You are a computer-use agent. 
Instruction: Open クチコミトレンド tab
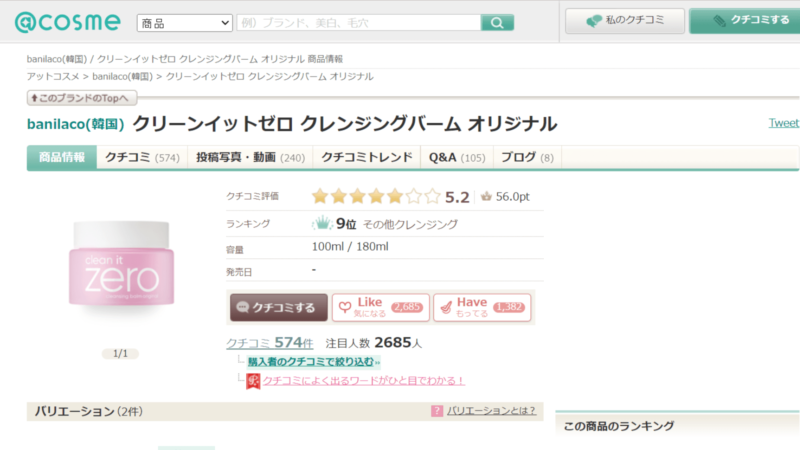[x=367, y=157]
